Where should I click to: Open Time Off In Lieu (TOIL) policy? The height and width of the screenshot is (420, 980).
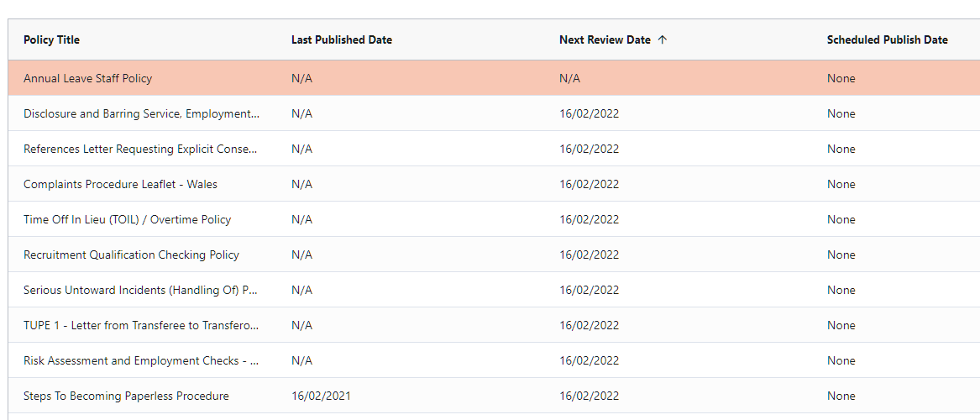(x=127, y=219)
